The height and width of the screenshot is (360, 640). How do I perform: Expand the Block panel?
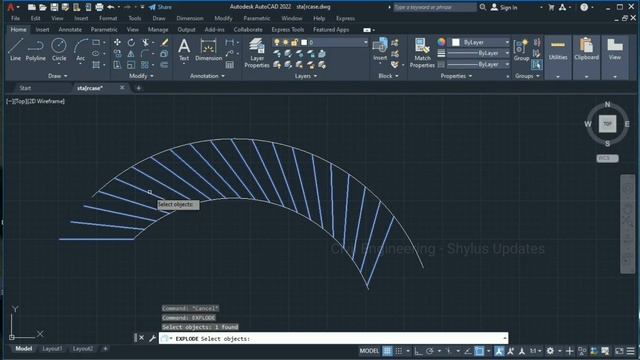coord(388,76)
